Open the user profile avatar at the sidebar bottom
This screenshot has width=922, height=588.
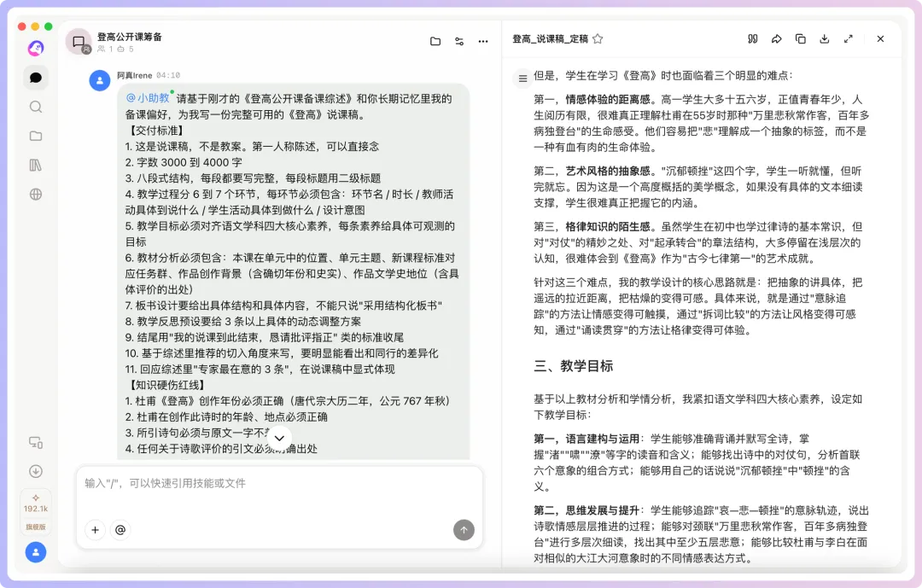coord(36,552)
